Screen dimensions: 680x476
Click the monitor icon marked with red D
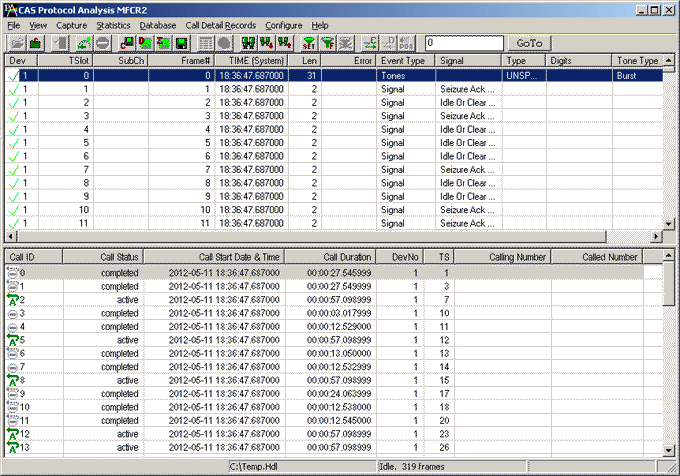pyautogui.click(x=145, y=43)
